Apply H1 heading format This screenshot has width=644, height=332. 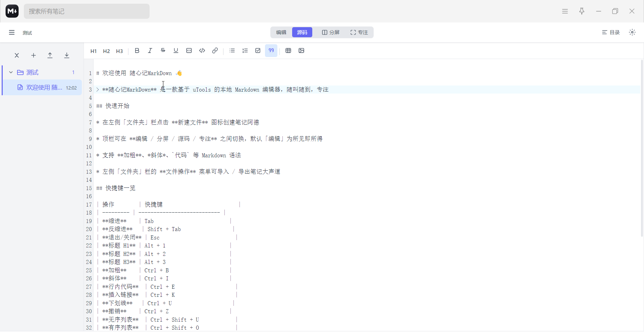[x=94, y=51]
